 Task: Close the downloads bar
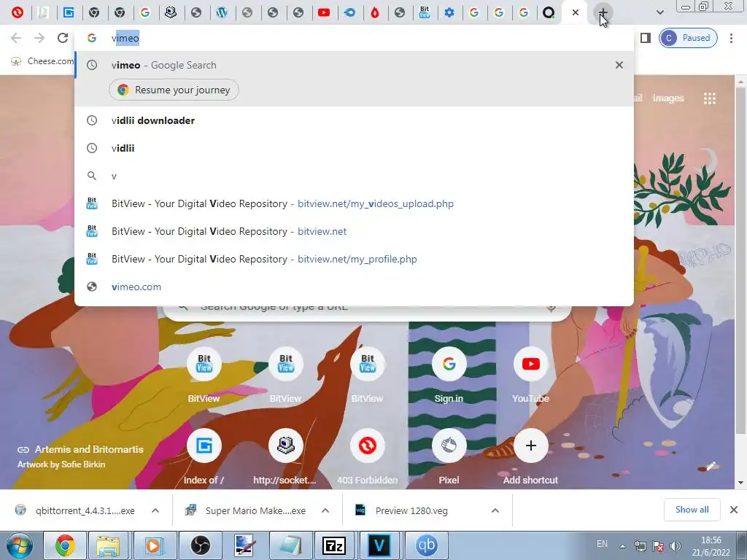734,510
